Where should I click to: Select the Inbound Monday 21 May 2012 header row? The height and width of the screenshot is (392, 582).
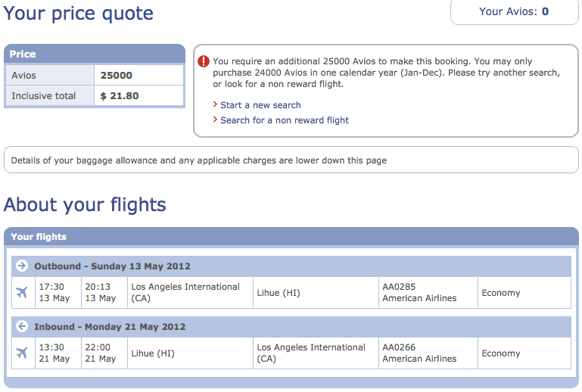pyautogui.click(x=291, y=327)
